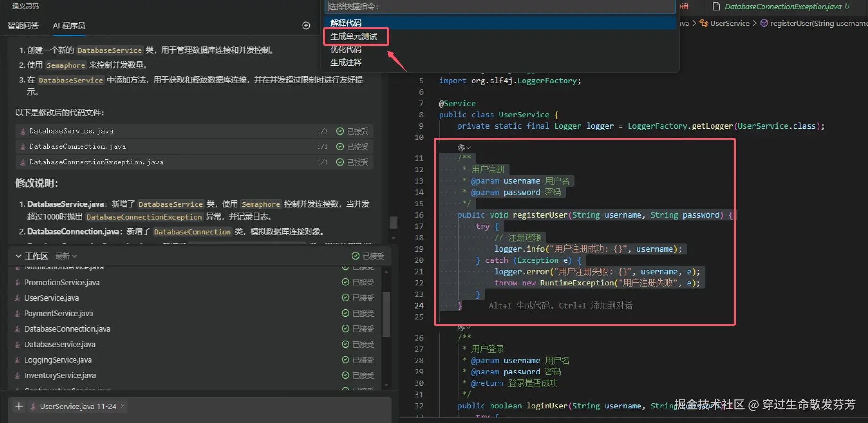Click the registerUser breadcrumb segment
This screenshot has height=423, width=868.
(819, 23)
